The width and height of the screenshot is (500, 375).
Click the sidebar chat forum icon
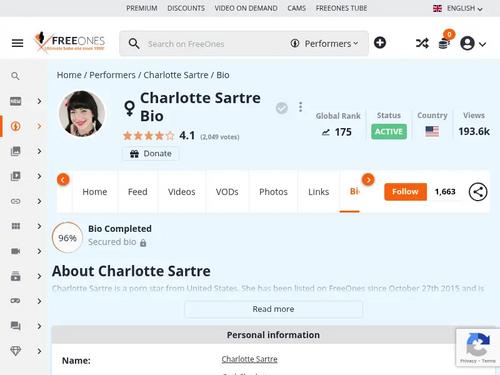point(16,326)
